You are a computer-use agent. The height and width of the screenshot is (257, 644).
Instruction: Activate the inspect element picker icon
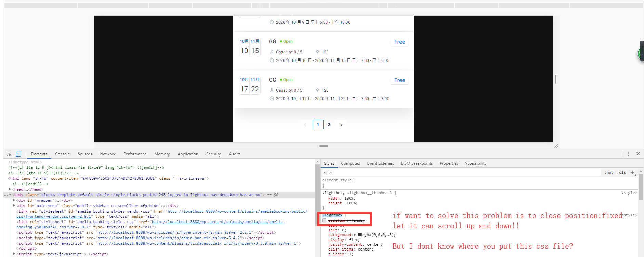click(9, 154)
